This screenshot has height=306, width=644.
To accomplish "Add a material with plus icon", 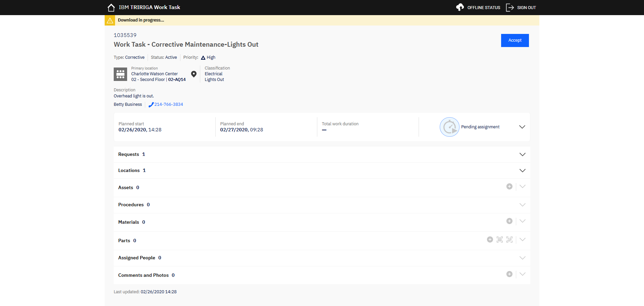I will pyautogui.click(x=509, y=221).
